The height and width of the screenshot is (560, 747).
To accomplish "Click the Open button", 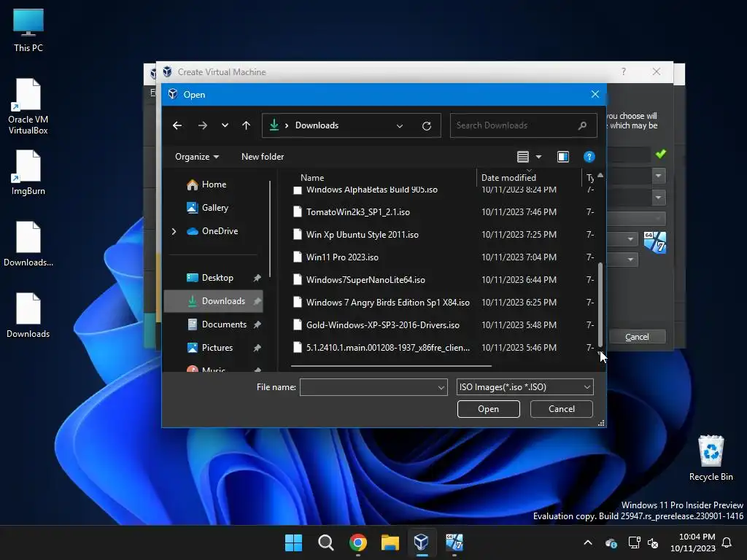I will (x=488, y=409).
